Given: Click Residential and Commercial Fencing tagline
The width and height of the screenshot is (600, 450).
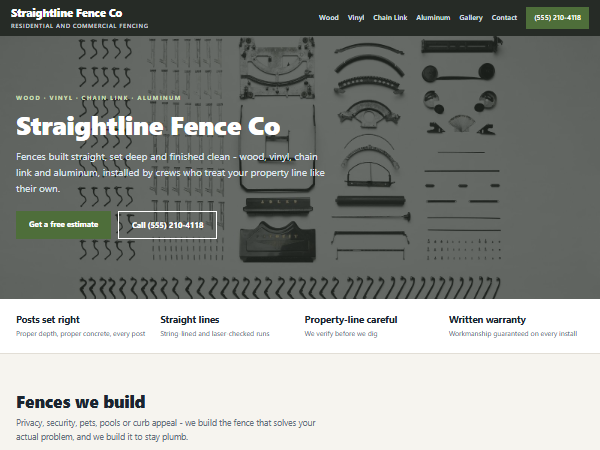Looking at the screenshot, I should 79,26.
